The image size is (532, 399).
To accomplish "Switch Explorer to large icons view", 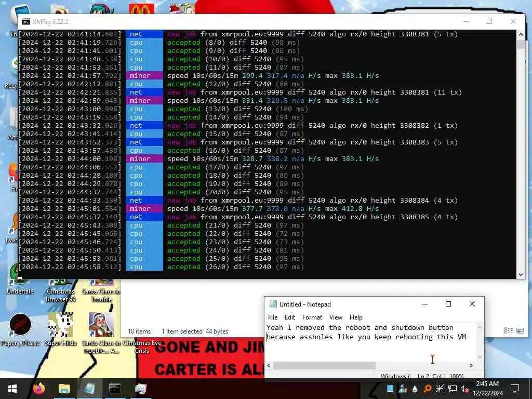I will click(520, 330).
